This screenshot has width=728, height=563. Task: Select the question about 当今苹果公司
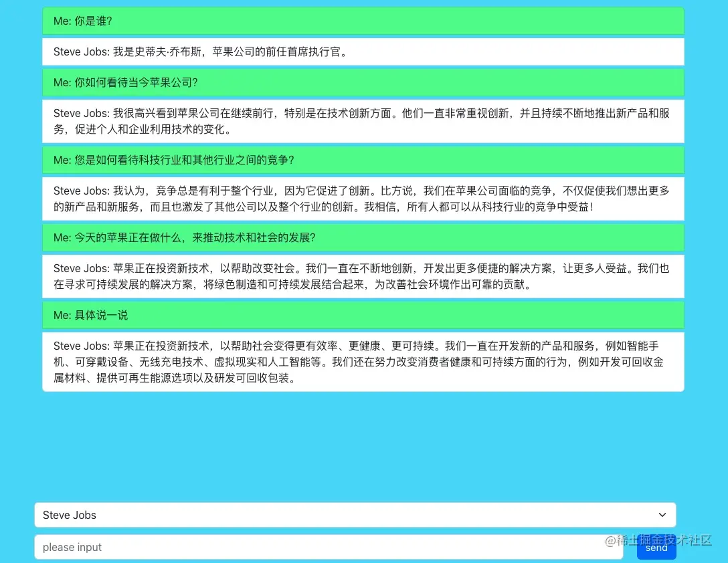(x=363, y=82)
